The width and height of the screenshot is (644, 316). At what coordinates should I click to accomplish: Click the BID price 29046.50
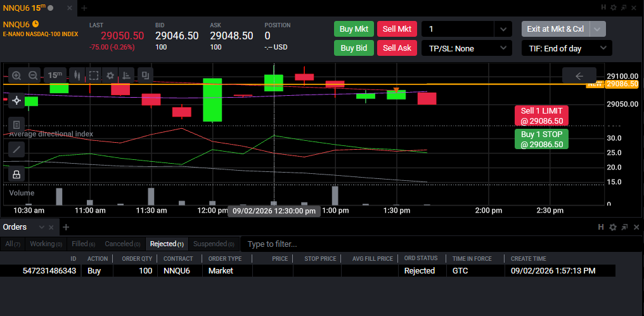(x=177, y=36)
